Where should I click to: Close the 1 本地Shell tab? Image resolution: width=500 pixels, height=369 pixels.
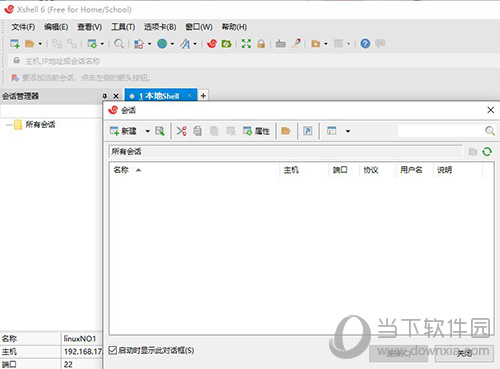pyautogui.click(x=189, y=96)
